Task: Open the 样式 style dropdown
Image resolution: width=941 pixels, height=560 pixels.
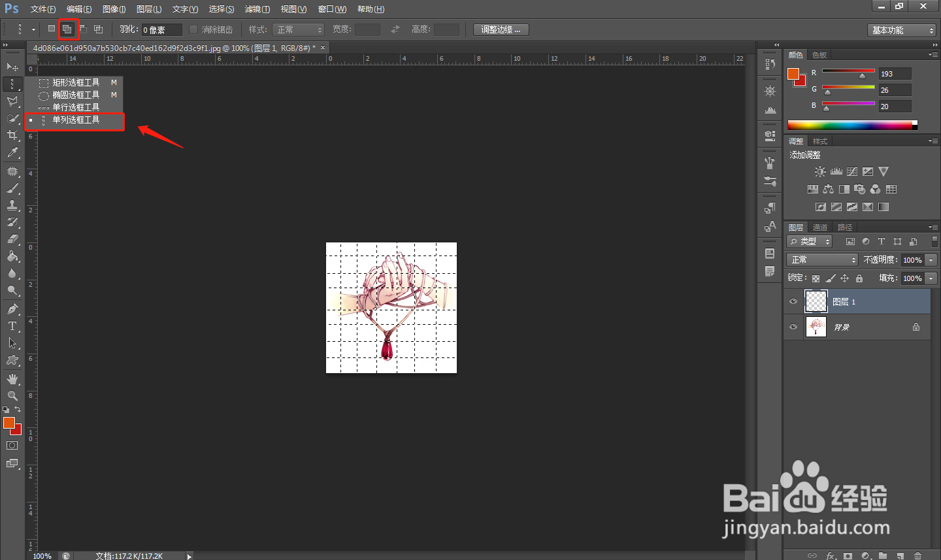Action: 299,29
